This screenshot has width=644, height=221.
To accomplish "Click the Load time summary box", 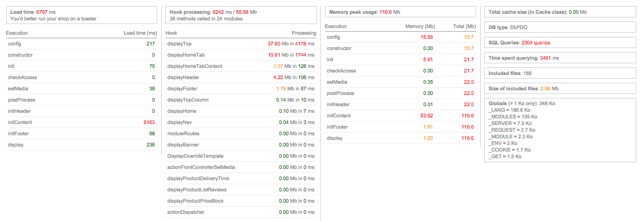I will pyautogui.click(x=81, y=15).
